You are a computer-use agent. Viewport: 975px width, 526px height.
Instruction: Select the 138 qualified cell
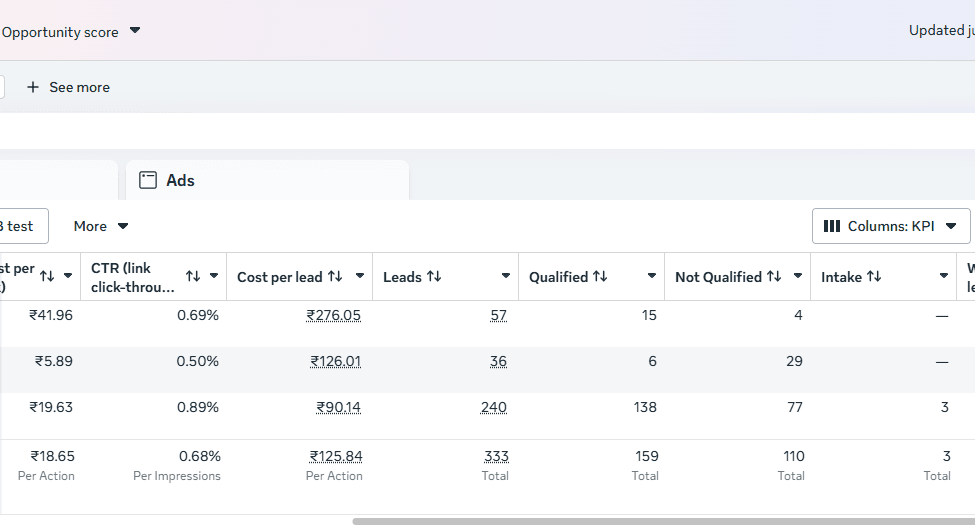click(x=645, y=407)
